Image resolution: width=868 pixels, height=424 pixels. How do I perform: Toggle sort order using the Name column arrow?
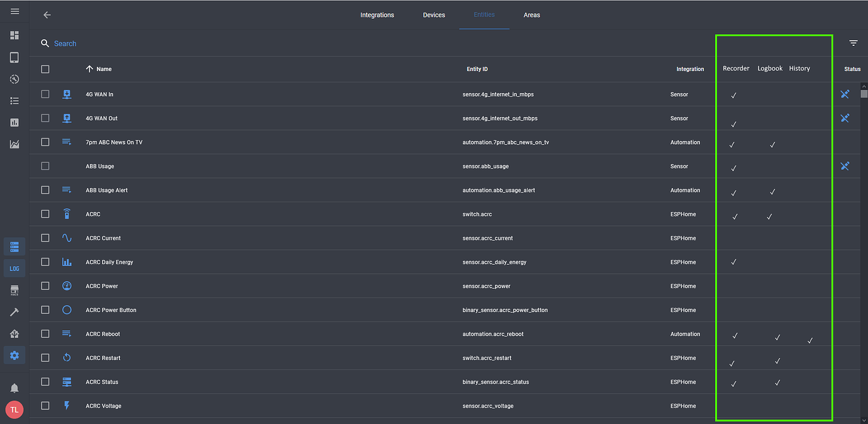(x=88, y=69)
